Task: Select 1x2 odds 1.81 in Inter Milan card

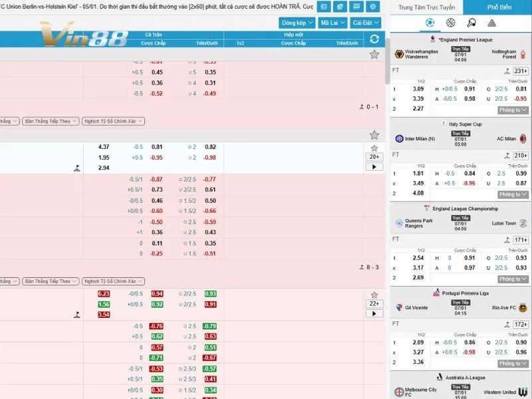Action: (x=418, y=174)
